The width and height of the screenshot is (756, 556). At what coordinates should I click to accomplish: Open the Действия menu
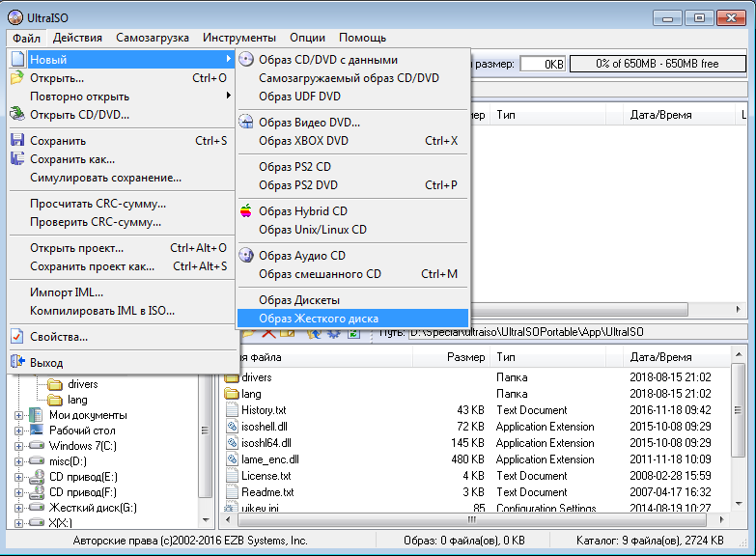77,38
